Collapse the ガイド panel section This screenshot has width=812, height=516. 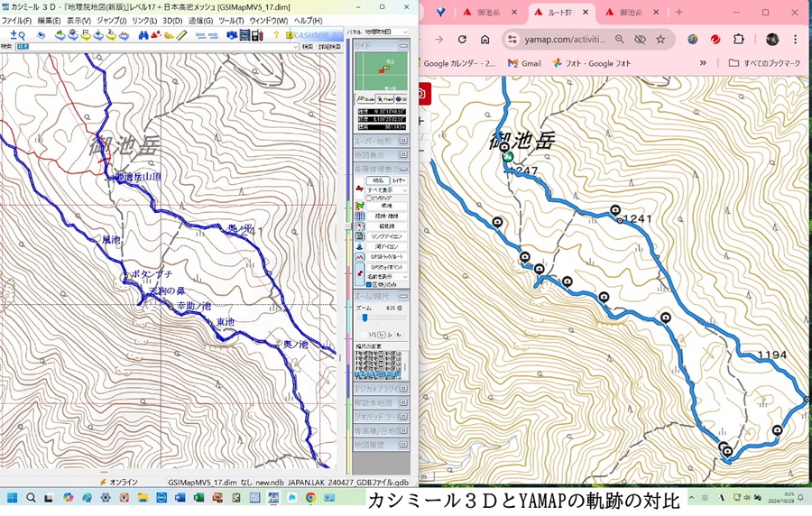[403, 46]
